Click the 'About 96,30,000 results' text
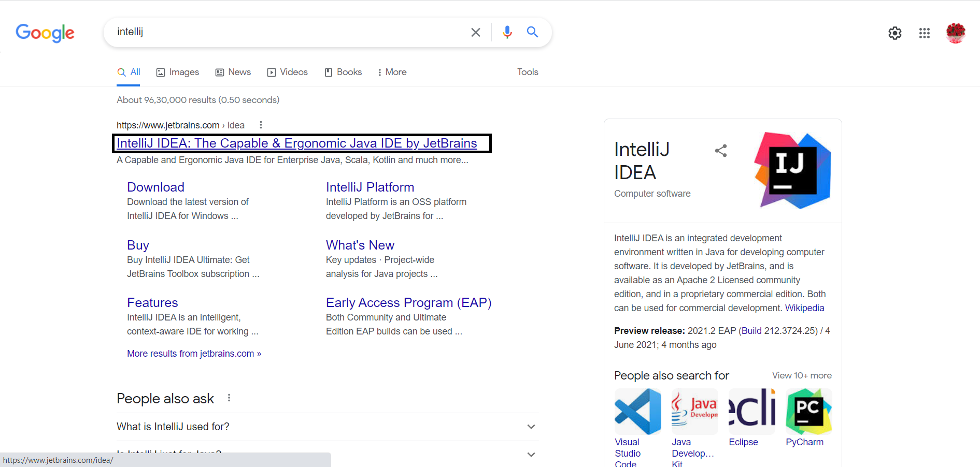 [x=198, y=100]
